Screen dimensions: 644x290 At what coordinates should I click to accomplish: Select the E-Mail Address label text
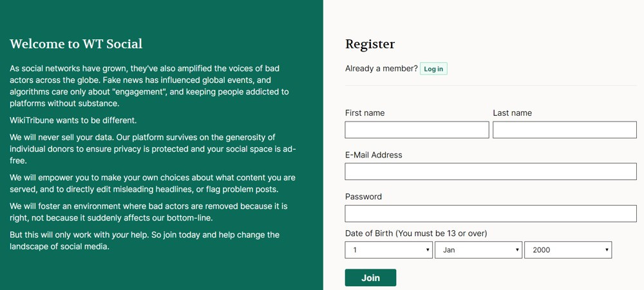374,155
